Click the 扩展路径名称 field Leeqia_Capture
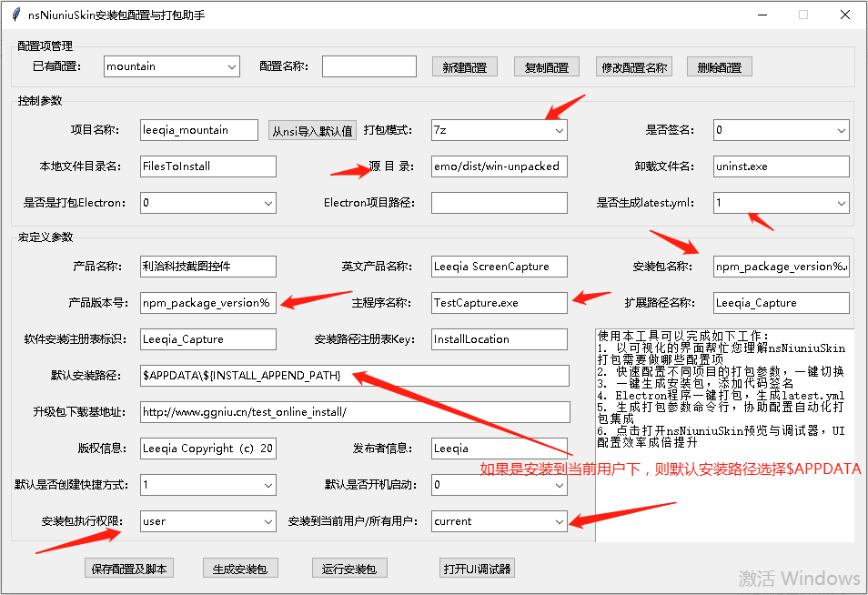This screenshot has width=868, height=595. [x=781, y=303]
